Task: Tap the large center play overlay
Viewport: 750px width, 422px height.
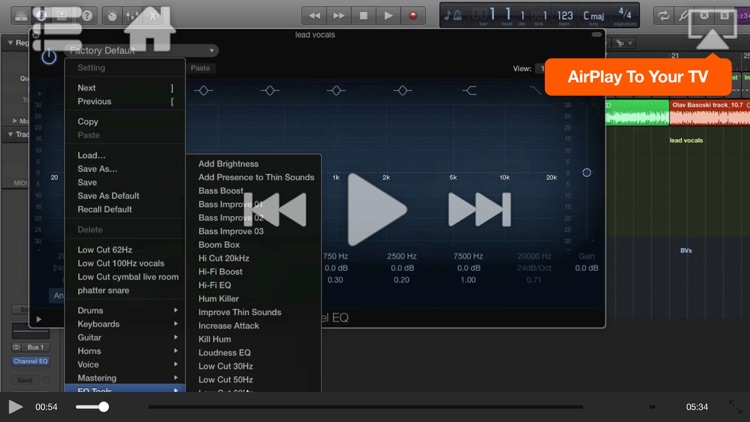Action: (x=376, y=210)
